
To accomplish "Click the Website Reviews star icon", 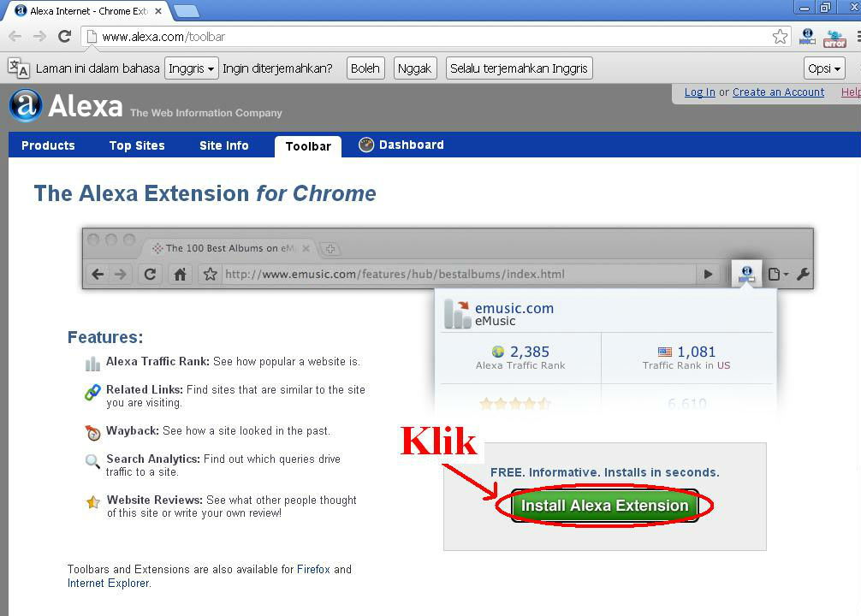I will [92, 502].
